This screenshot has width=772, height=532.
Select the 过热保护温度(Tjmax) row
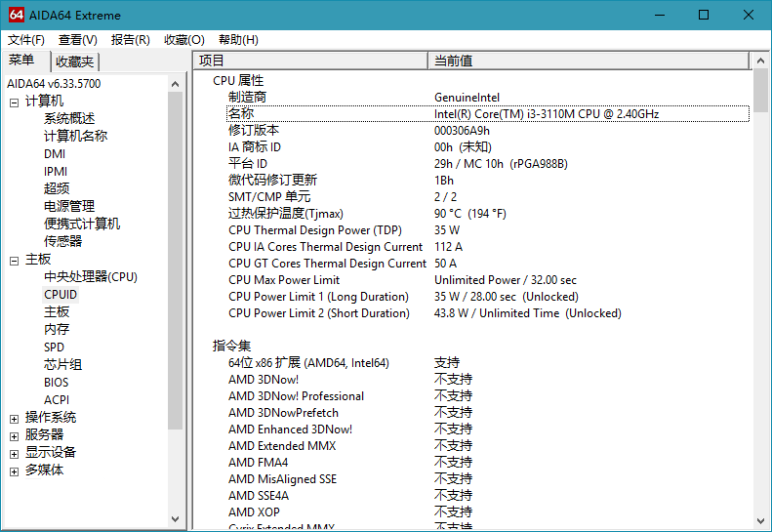point(487,214)
